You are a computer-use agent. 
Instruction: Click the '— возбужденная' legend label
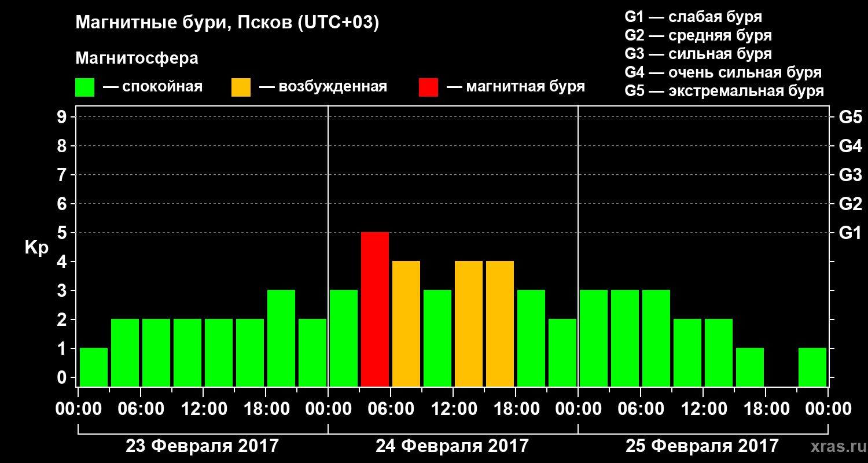[323, 87]
